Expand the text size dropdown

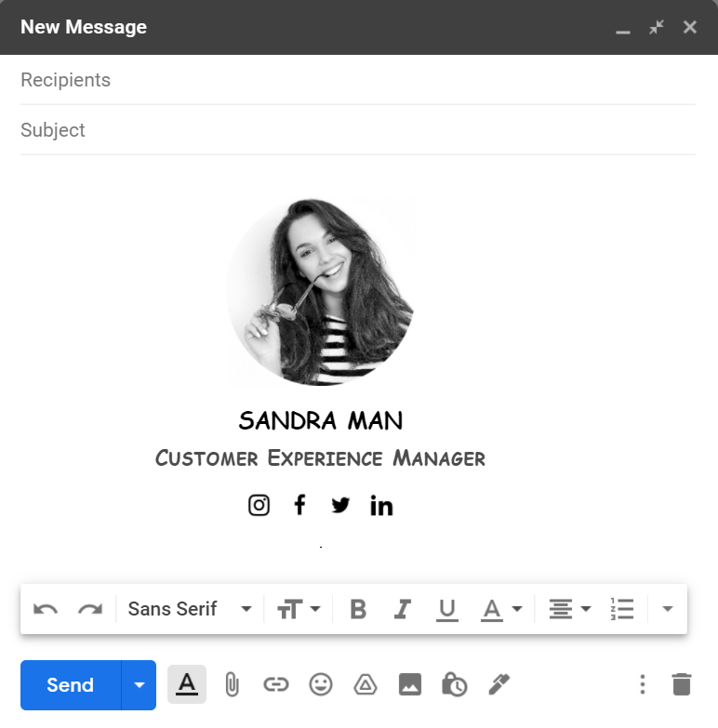pyautogui.click(x=299, y=609)
